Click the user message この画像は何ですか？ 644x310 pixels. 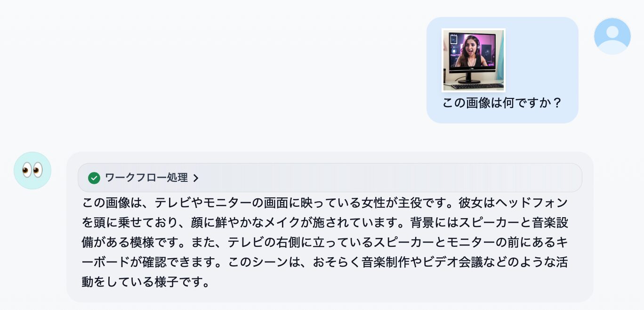(x=502, y=103)
